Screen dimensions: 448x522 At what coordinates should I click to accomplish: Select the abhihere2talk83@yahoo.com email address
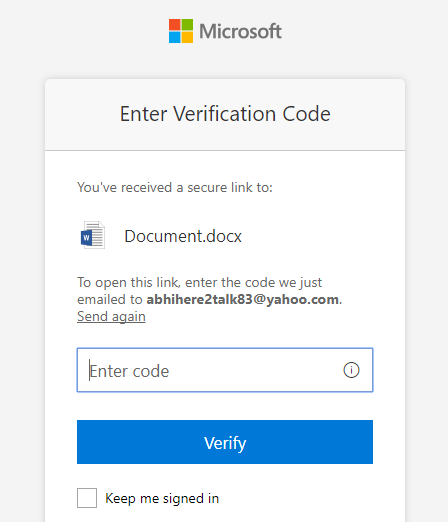(243, 300)
